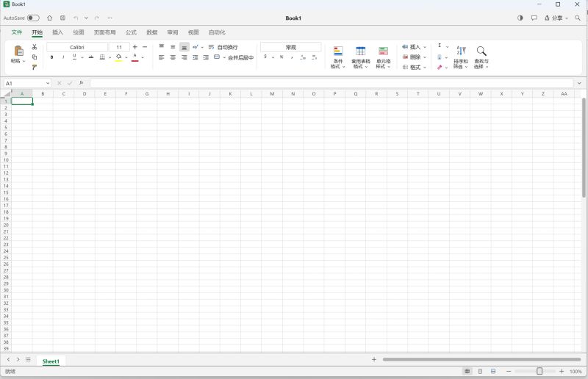Click the AutoSum sigma icon
Image resolution: width=588 pixels, height=379 pixels.
coord(440,46)
